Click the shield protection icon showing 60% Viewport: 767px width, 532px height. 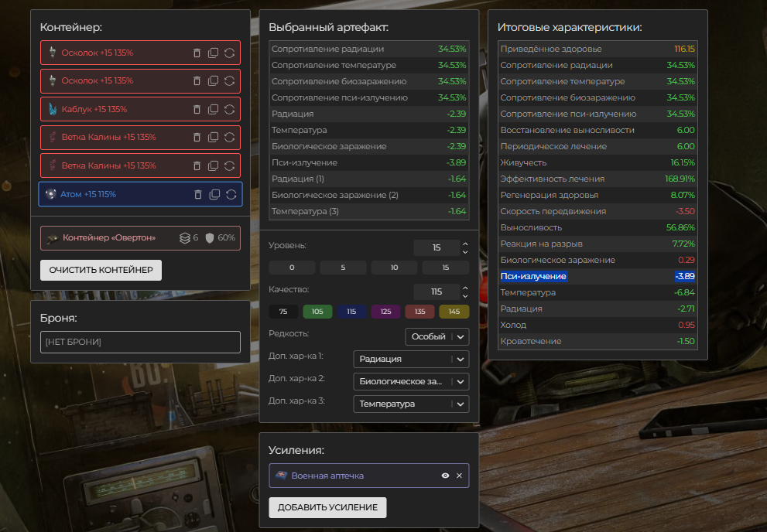point(210,238)
